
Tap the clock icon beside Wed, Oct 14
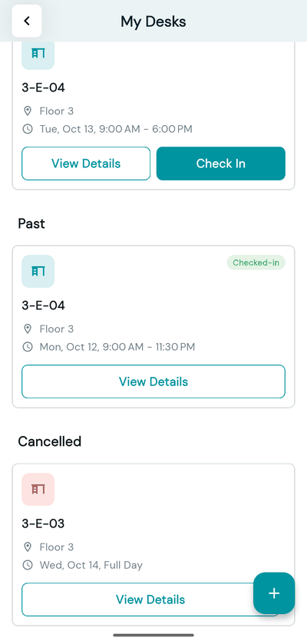pyautogui.click(x=28, y=565)
